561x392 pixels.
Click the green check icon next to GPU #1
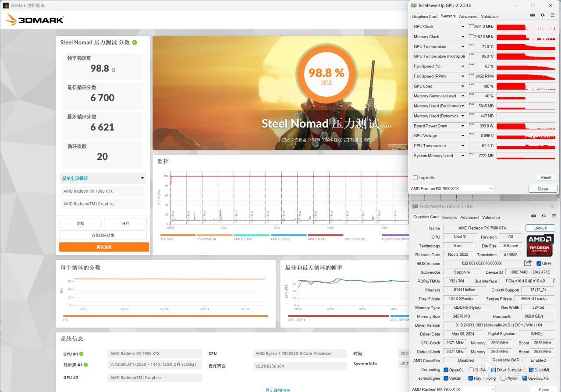[x=82, y=354]
